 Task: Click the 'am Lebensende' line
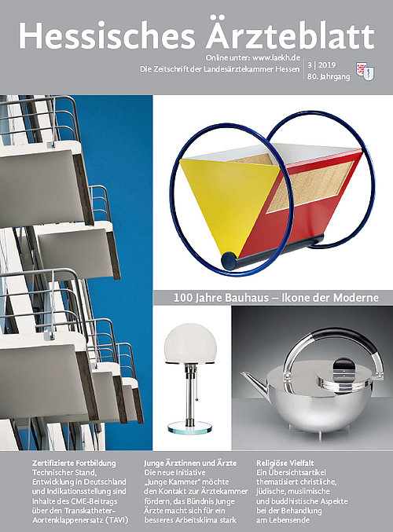click(x=283, y=519)
